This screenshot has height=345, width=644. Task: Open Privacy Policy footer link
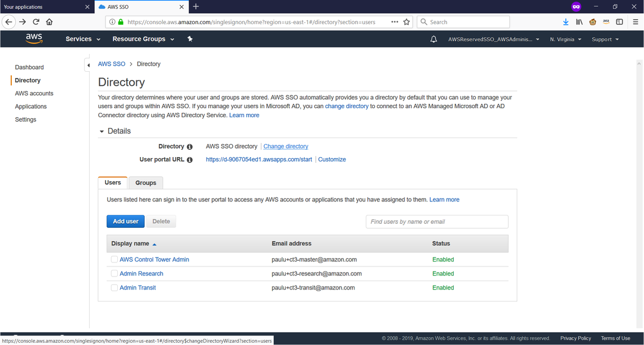coord(576,338)
